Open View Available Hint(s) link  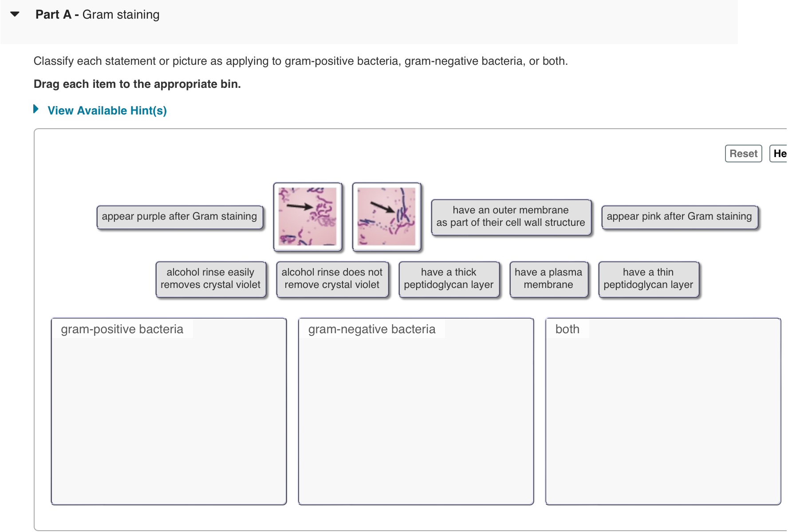pos(106,110)
